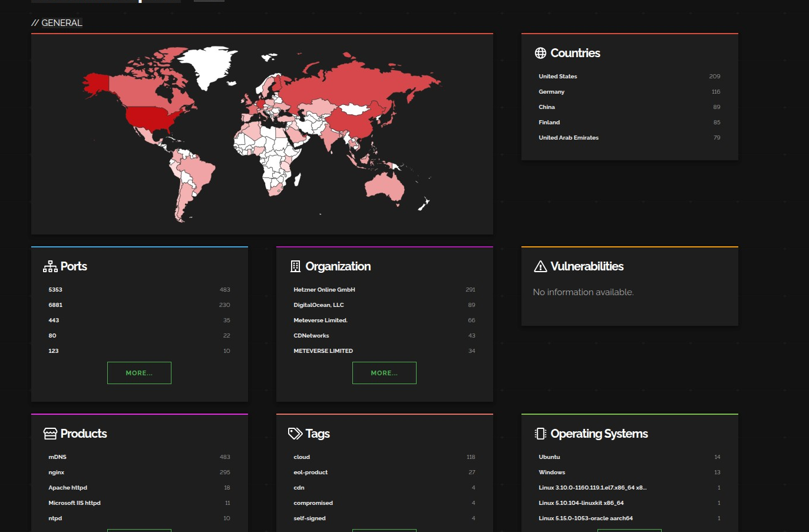Filter by DigitalOcean, LLC organization
The height and width of the screenshot is (532, 809).
[318, 305]
